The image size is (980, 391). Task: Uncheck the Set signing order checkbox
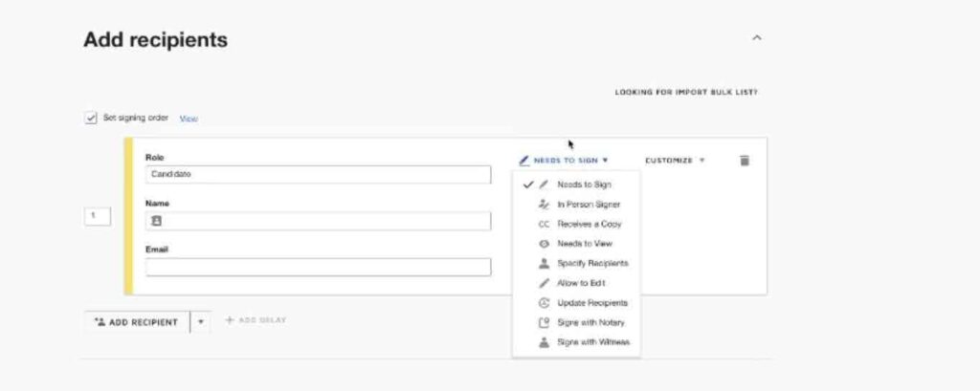[91, 118]
